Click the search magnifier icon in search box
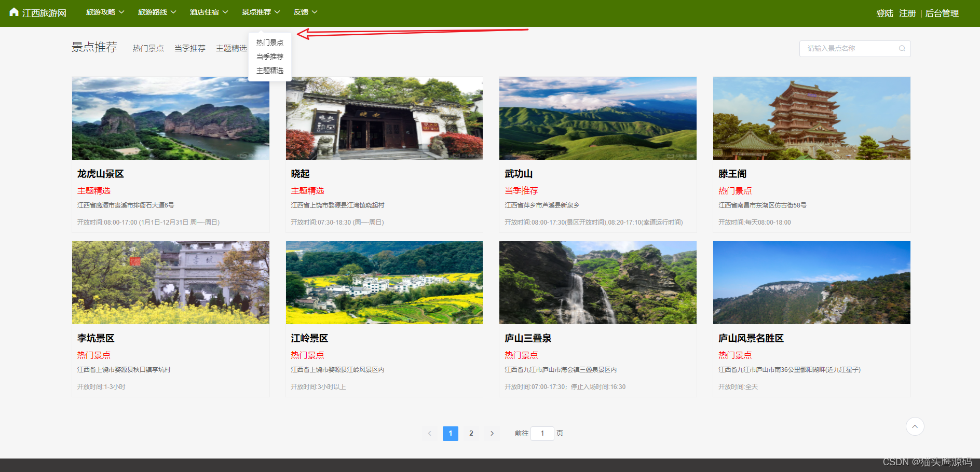 click(x=902, y=48)
